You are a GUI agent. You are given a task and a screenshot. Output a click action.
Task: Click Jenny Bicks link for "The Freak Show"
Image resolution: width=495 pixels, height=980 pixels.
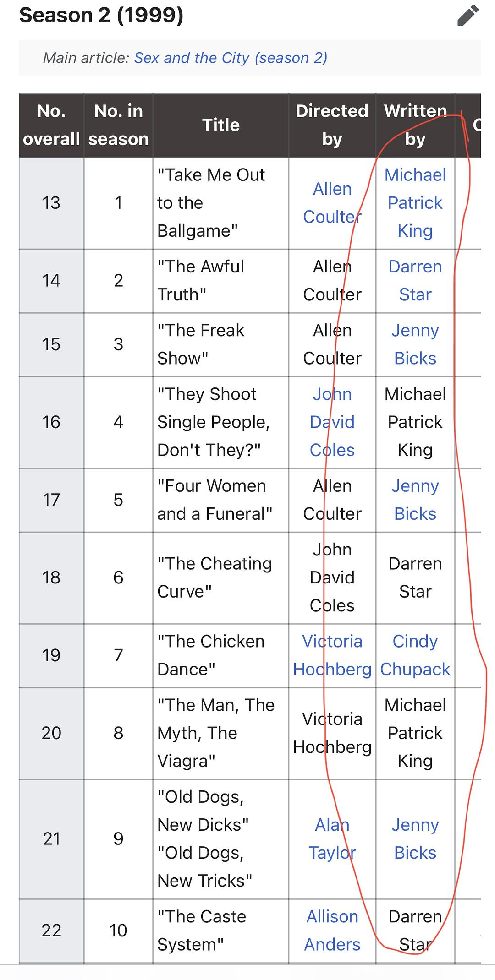415,344
